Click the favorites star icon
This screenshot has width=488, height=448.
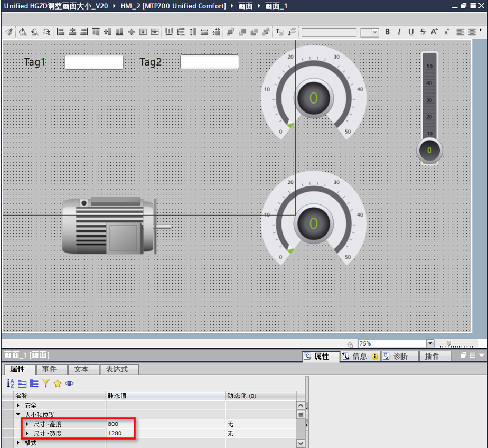click(x=58, y=384)
